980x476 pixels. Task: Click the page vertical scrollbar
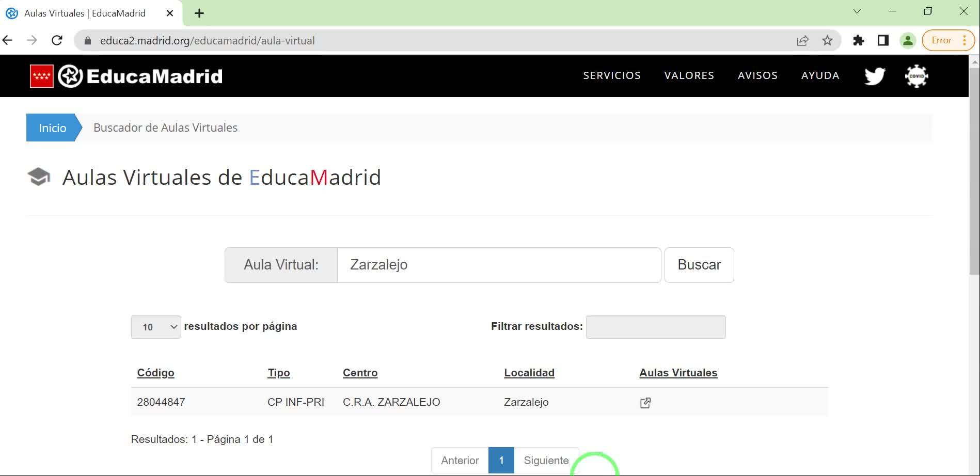pyautogui.click(x=974, y=170)
